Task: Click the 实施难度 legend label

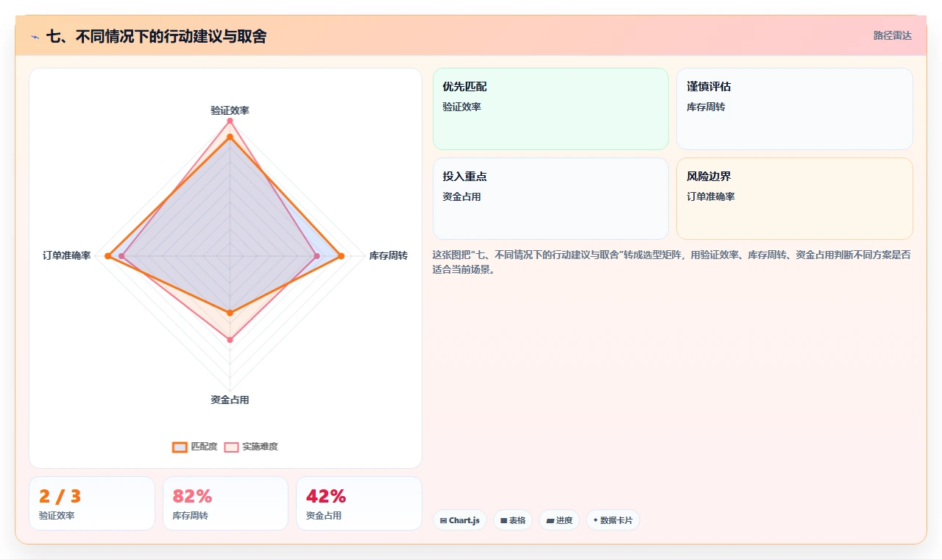Action: [x=260, y=447]
